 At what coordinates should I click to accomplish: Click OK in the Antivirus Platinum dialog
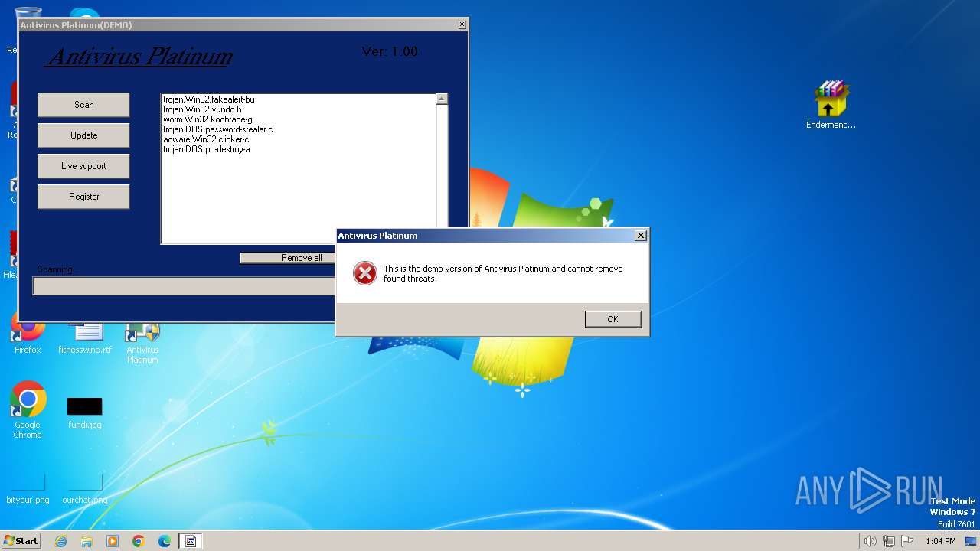pos(612,319)
